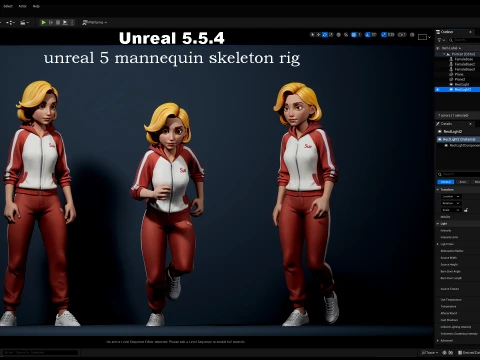Open the Scale type dropdown
The width and height of the screenshot is (480, 360).
[451, 210]
